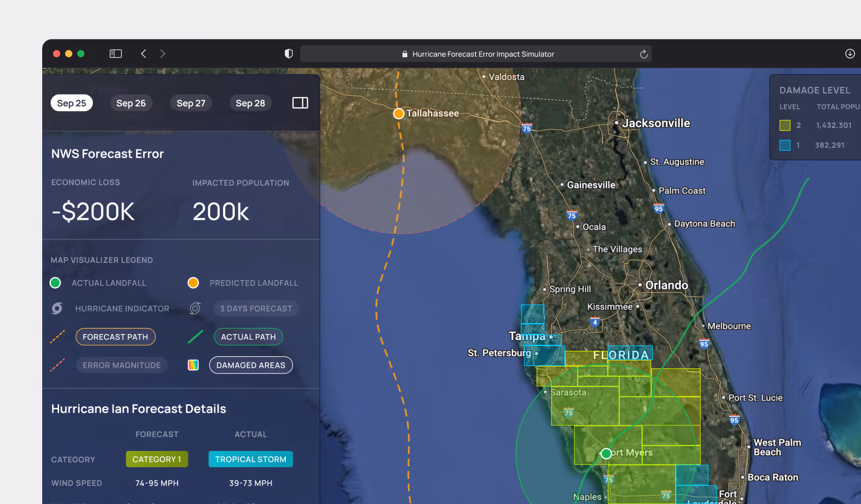Click the orange predicted landfall marker at Tallahassee

coord(399,114)
